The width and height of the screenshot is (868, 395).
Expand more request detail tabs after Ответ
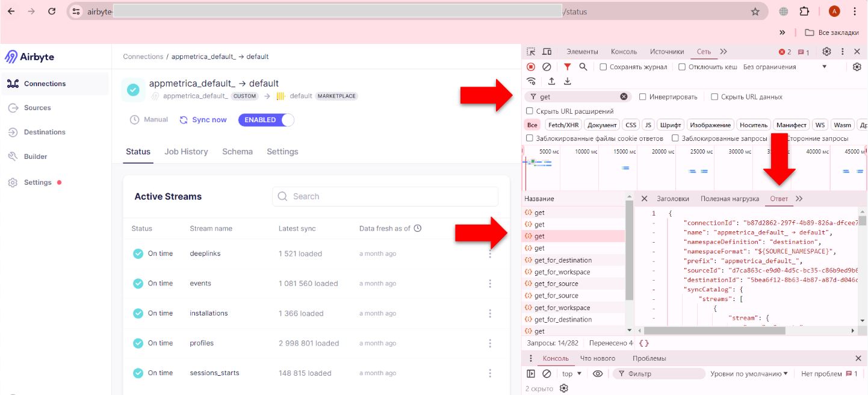pos(799,199)
